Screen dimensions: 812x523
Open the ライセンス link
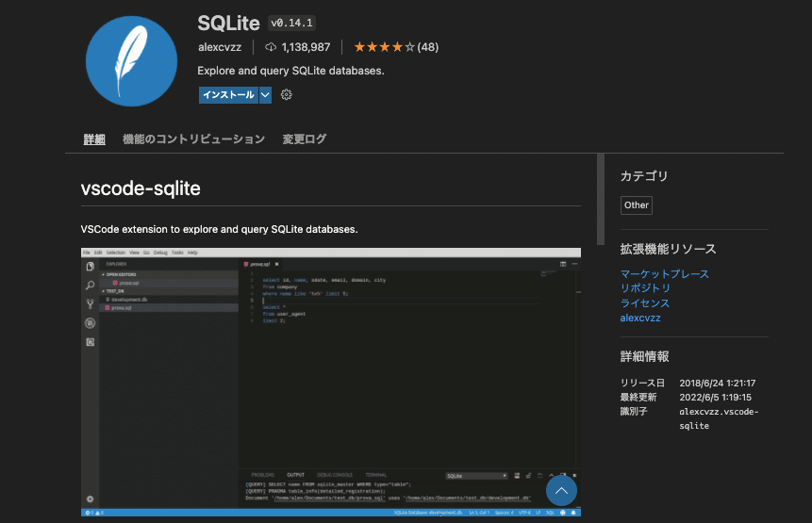click(x=645, y=303)
